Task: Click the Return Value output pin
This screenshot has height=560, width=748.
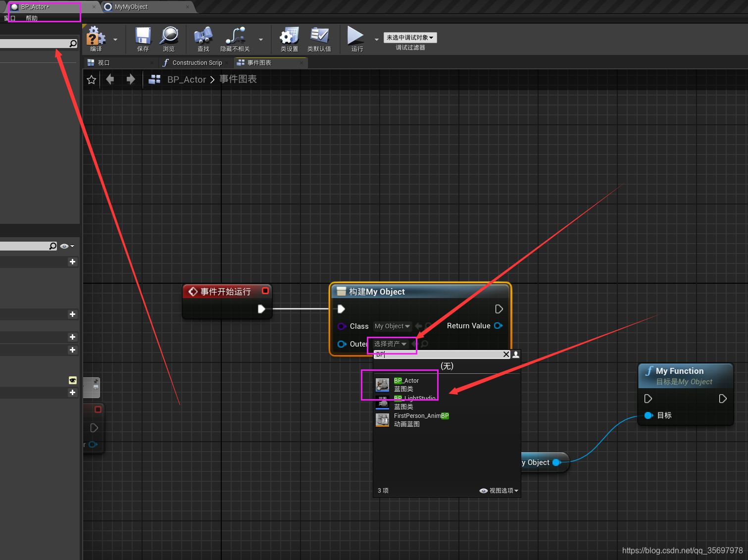Action: [499, 325]
